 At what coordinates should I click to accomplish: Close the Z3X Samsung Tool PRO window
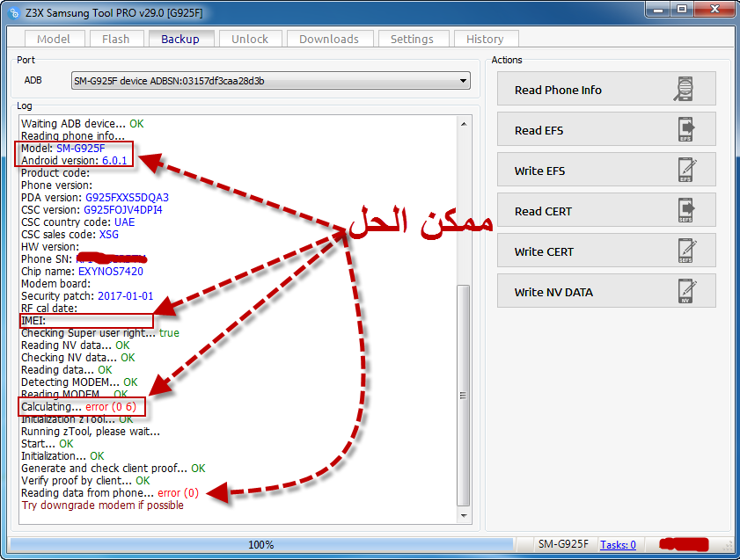tap(715, 10)
